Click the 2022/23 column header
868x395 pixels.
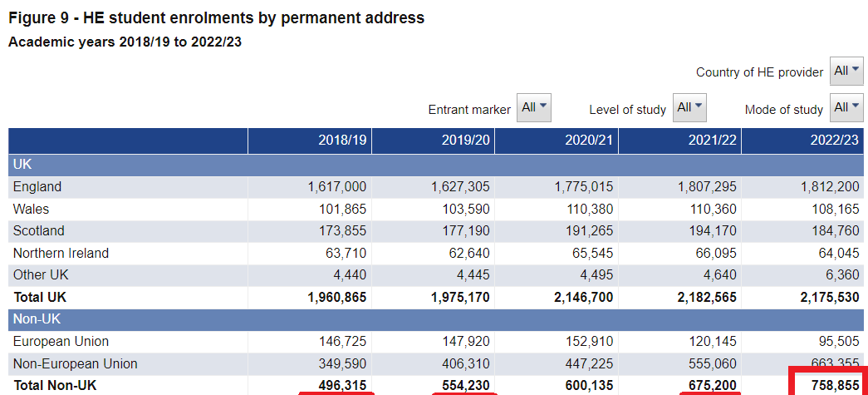tap(834, 141)
